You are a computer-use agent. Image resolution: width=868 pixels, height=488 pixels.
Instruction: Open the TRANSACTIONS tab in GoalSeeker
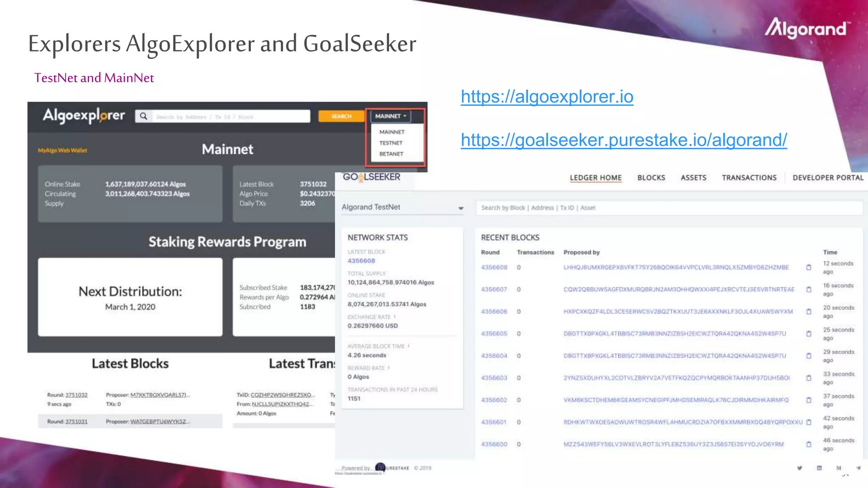point(749,178)
